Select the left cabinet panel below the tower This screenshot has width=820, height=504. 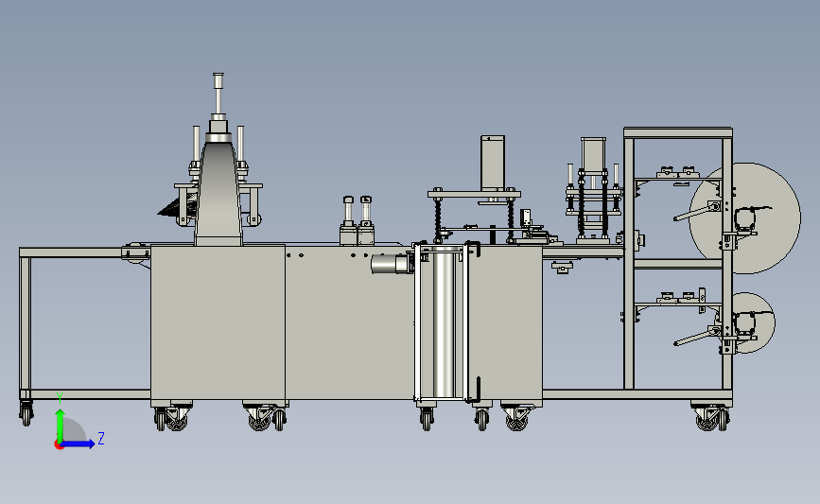[x=218, y=322]
